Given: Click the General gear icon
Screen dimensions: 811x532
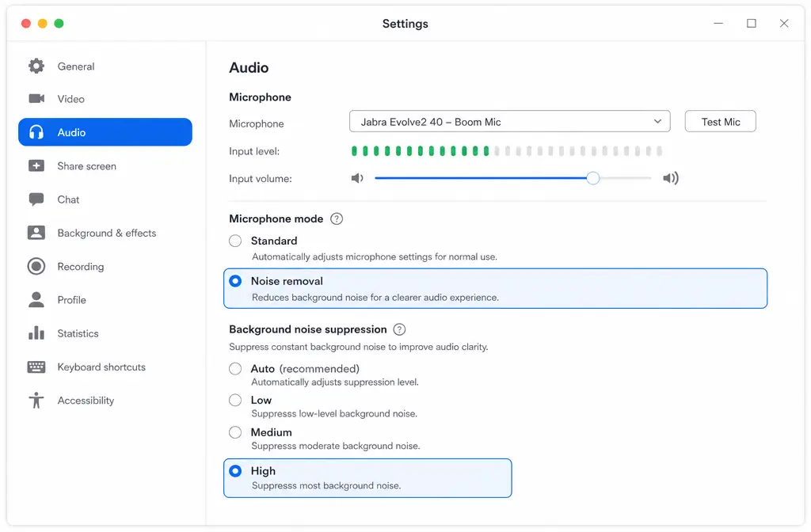Looking at the screenshot, I should pyautogui.click(x=36, y=66).
